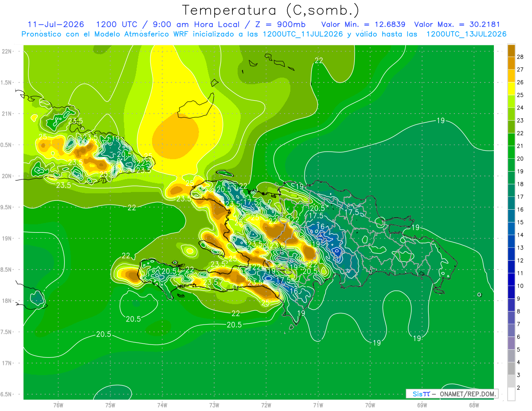Viewport: 532px width, 411px height.
Task: Select the '9.5N' latitude tick label
Action: [x=7, y=207]
